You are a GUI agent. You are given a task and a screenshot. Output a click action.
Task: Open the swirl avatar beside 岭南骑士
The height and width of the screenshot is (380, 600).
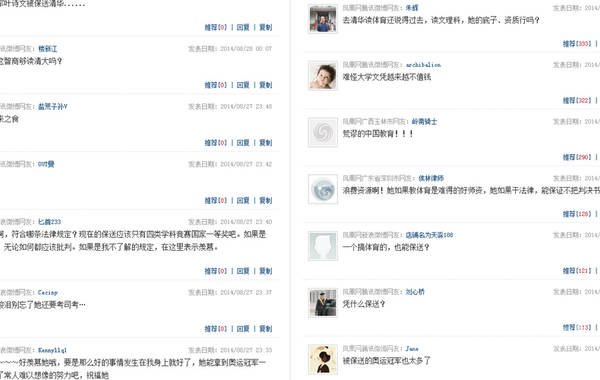point(323,132)
